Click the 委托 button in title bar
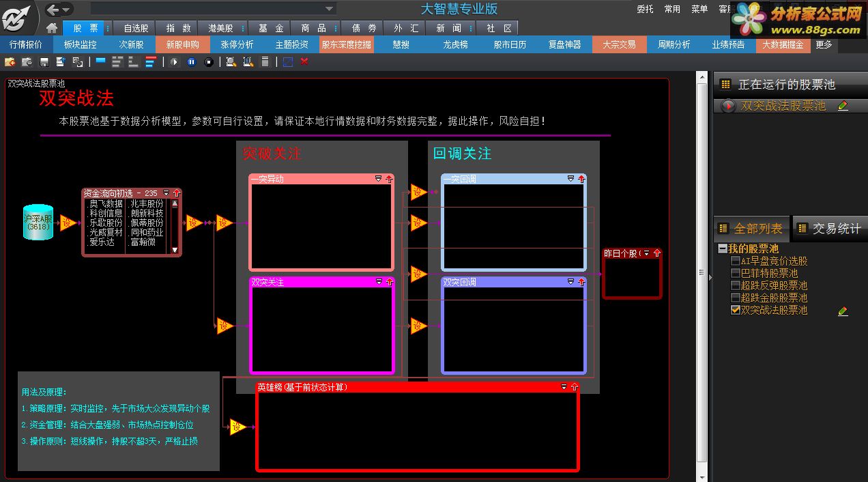 pos(645,10)
